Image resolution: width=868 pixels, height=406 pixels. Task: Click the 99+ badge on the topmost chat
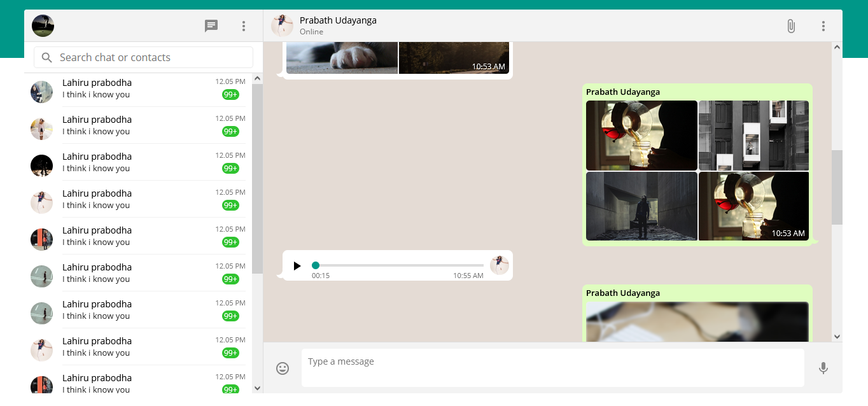click(230, 95)
